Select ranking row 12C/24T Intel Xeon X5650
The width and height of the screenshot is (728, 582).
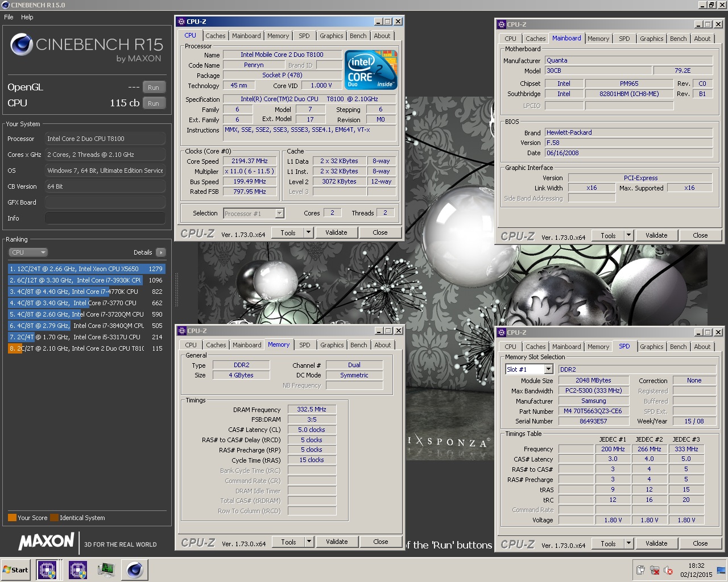(x=86, y=269)
